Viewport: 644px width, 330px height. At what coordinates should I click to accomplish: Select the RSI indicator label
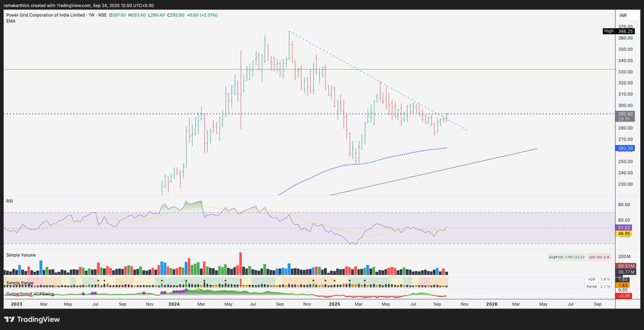10,201
